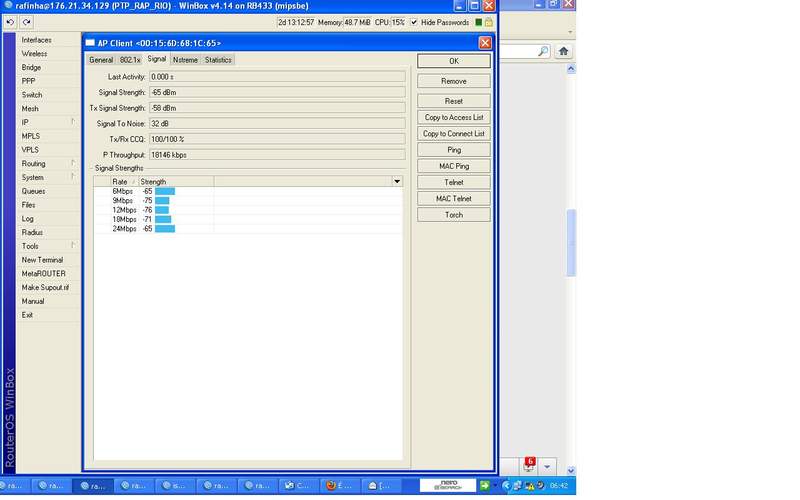The height and width of the screenshot is (500, 800).
Task: Sort by the Strength column header
Action: [x=176, y=182]
